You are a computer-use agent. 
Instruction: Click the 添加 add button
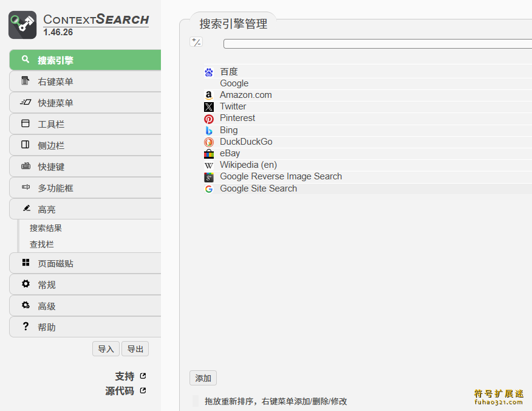click(x=203, y=378)
